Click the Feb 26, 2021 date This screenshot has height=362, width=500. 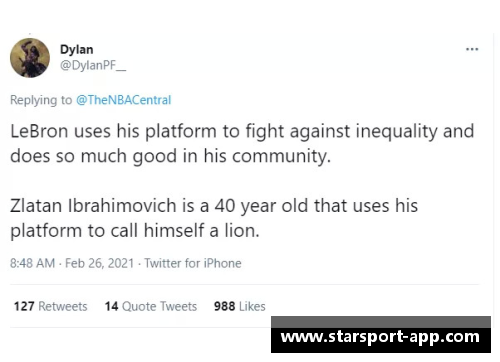coord(99,263)
